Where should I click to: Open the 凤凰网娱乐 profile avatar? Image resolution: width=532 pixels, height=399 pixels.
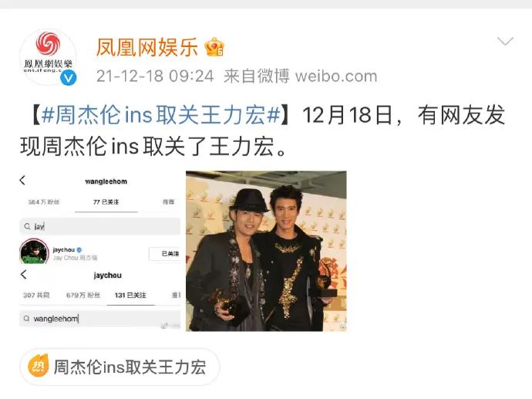[x=48, y=57]
